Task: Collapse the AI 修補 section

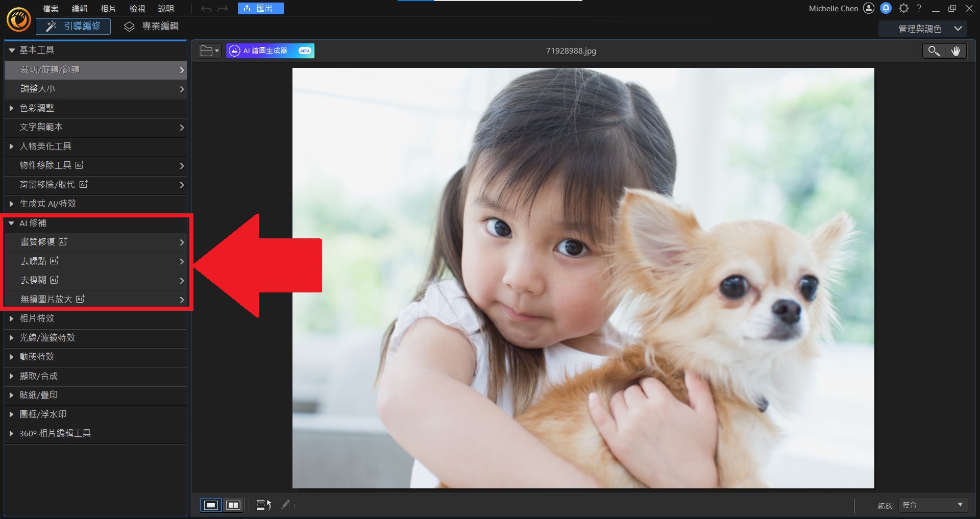Action: click(11, 223)
